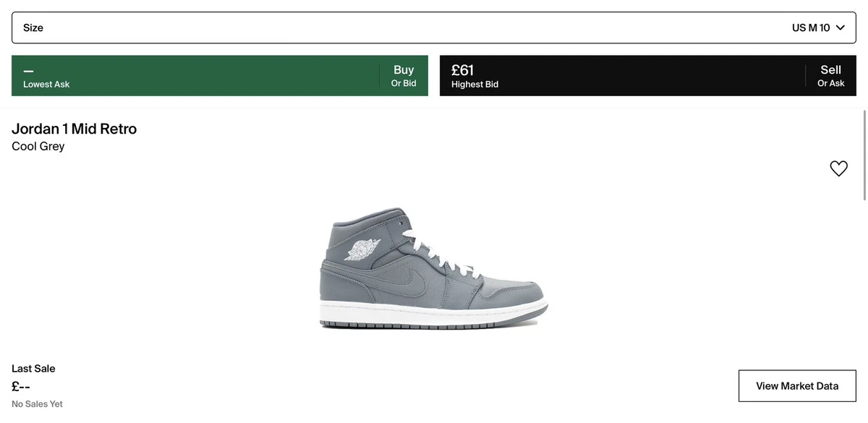The height and width of the screenshot is (423, 868).
Task: Click the £61 bid amount
Action: [x=462, y=70]
